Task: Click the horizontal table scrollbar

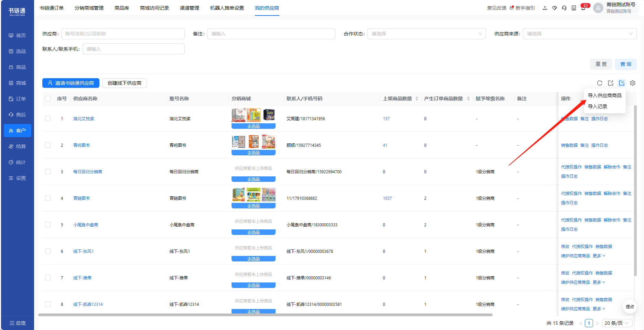Action: point(265,315)
